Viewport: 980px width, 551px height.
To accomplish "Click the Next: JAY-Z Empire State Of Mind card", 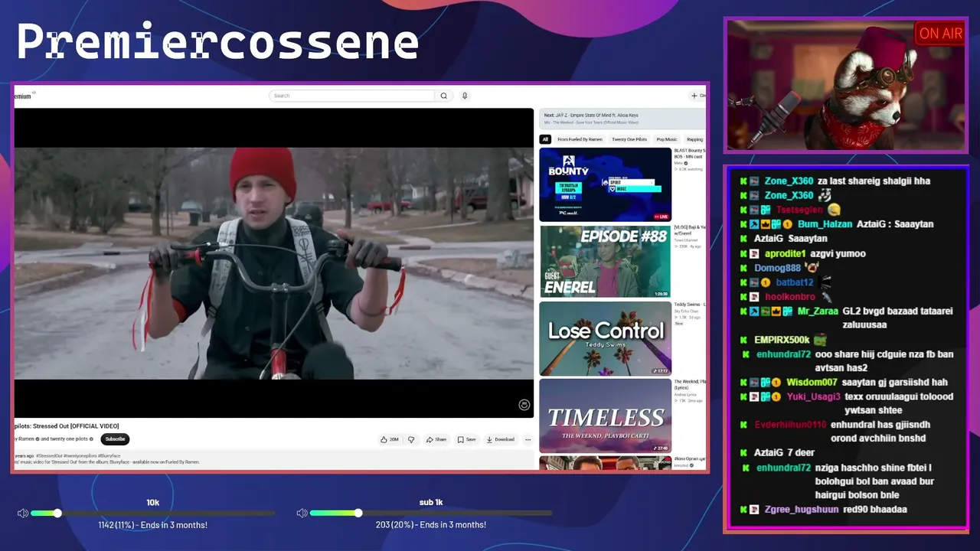I will [x=622, y=119].
